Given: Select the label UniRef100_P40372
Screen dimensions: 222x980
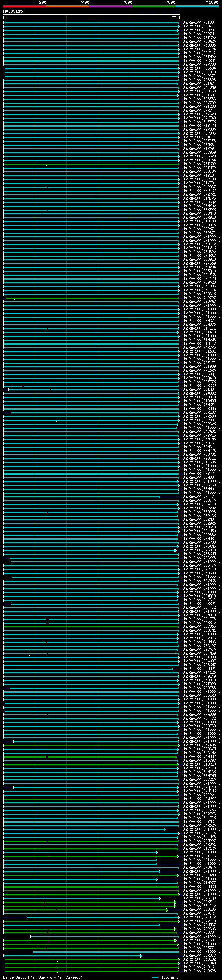Looking at the screenshot, I should click(199, 76).
